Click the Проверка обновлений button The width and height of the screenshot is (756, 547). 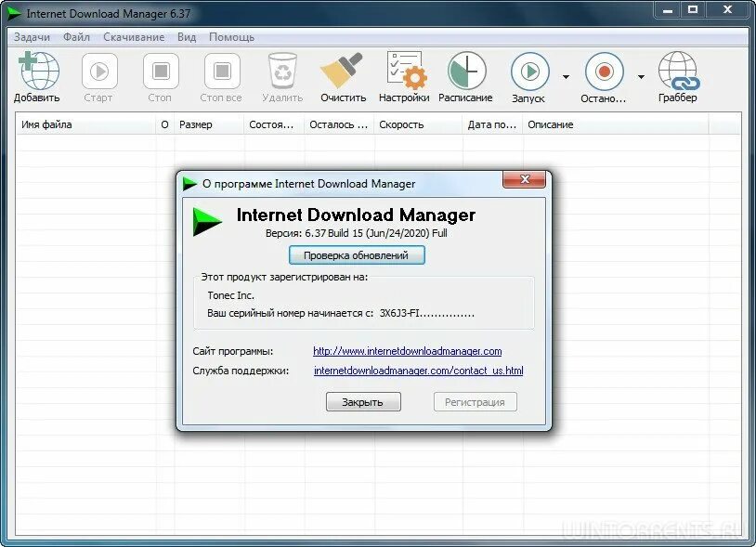(x=357, y=255)
